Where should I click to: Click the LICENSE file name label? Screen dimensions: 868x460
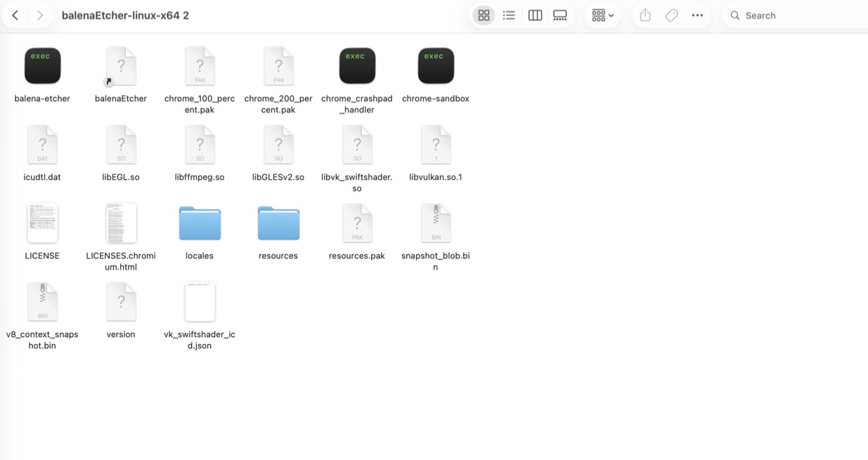coord(42,256)
